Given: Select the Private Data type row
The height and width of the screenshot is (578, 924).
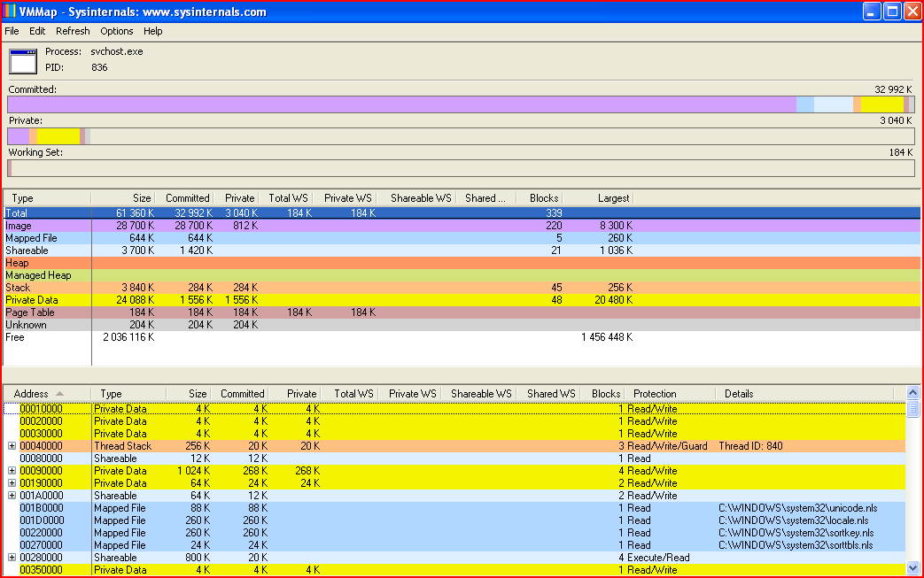Looking at the screenshot, I should [462, 299].
